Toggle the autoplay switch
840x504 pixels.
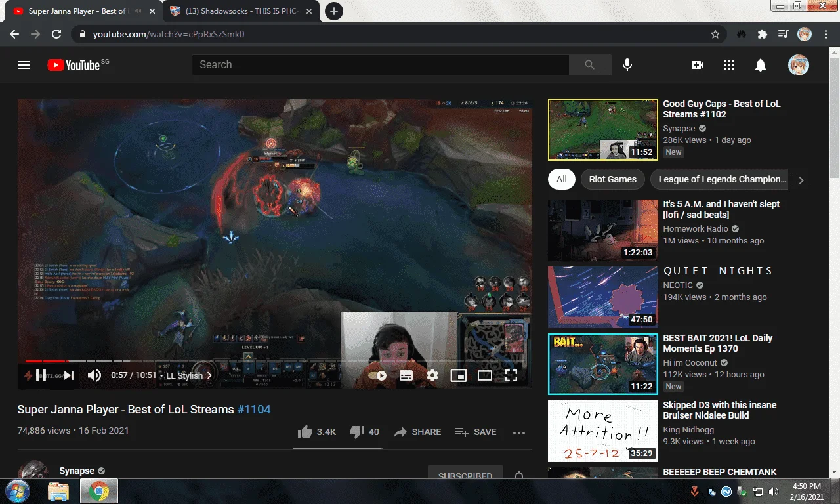click(x=377, y=375)
